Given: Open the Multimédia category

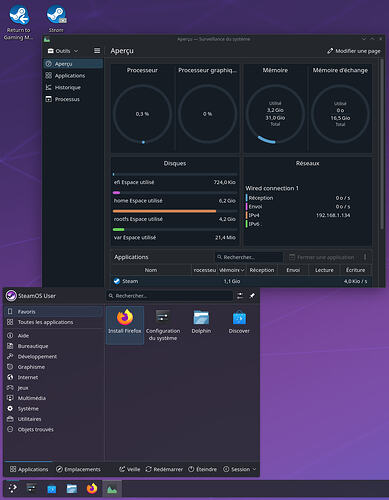Looking at the screenshot, I should tap(54, 398).
